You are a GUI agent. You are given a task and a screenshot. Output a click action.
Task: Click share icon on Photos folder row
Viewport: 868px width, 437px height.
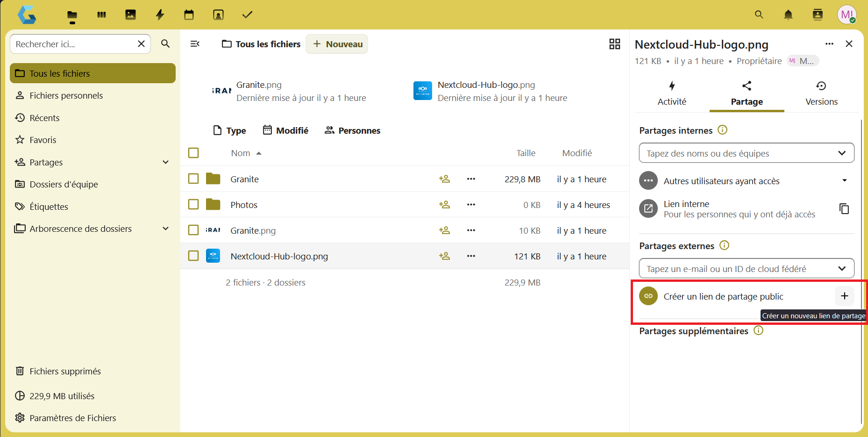[x=444, y=205]
